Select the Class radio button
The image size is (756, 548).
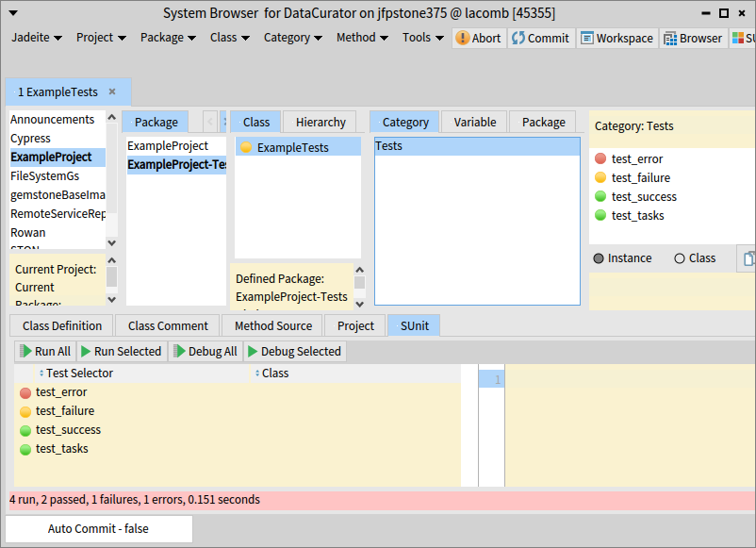click(680, 258)
